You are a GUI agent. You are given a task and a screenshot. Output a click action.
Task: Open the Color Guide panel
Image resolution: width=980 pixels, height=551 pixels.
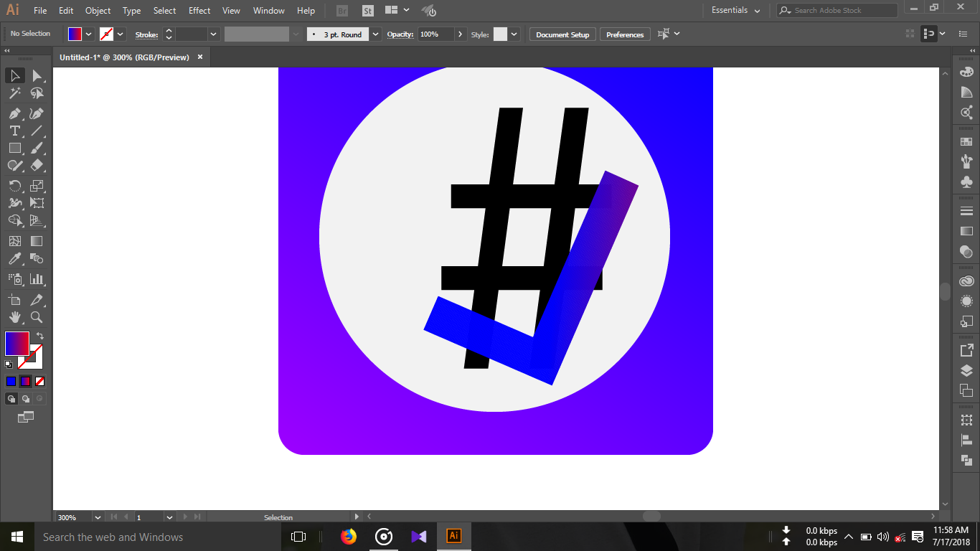(966, 92)
